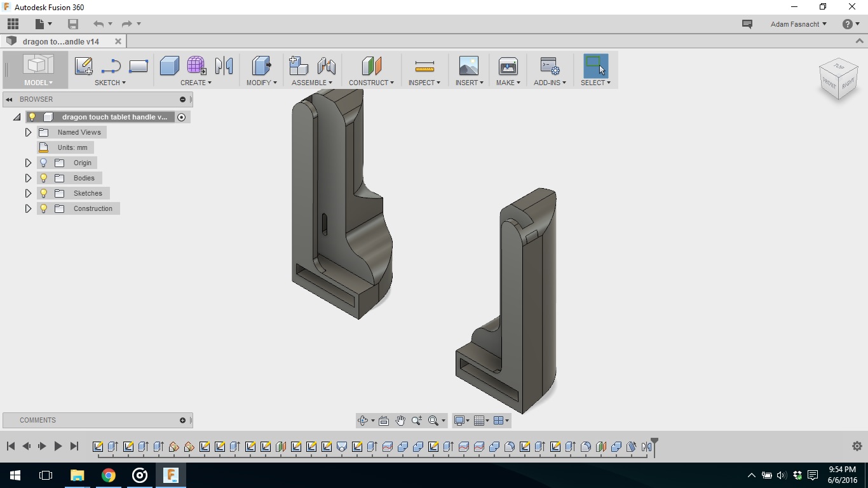Toggle visibility of dragon touch tablet handle component

(32, 117)
